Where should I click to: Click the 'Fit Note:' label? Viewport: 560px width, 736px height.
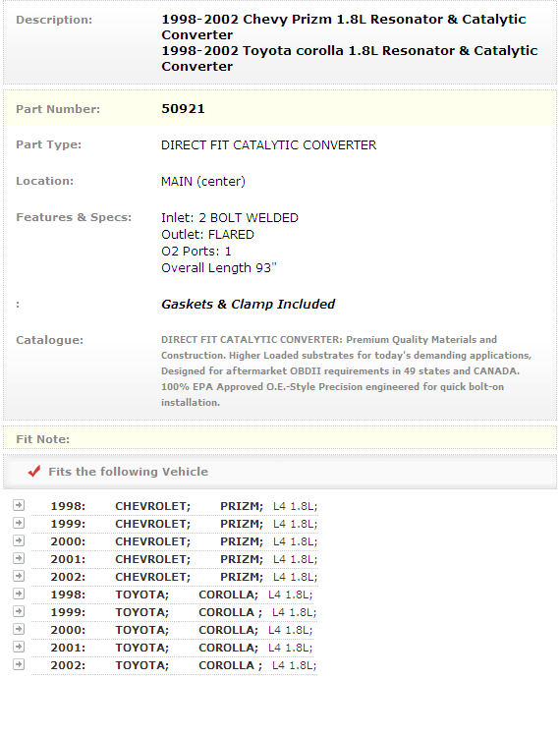click(x=42, y=439)
